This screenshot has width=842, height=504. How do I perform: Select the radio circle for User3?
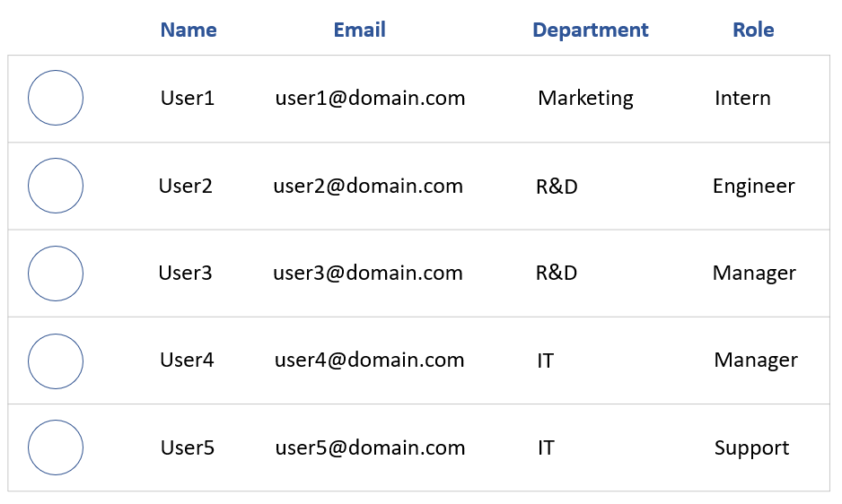click(x=56, y=274)
